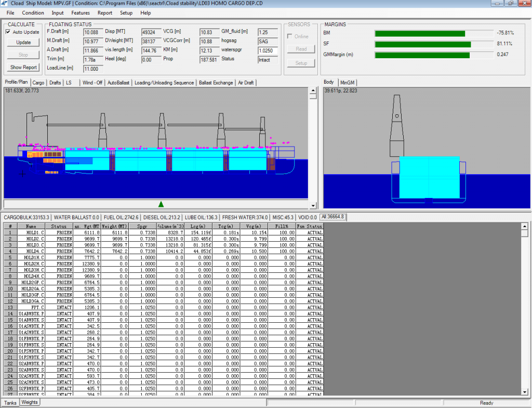Click the green draft marker triangle under profile view
Screen dimensions: 532x408
pyautogui.click(x=161, y=204)
